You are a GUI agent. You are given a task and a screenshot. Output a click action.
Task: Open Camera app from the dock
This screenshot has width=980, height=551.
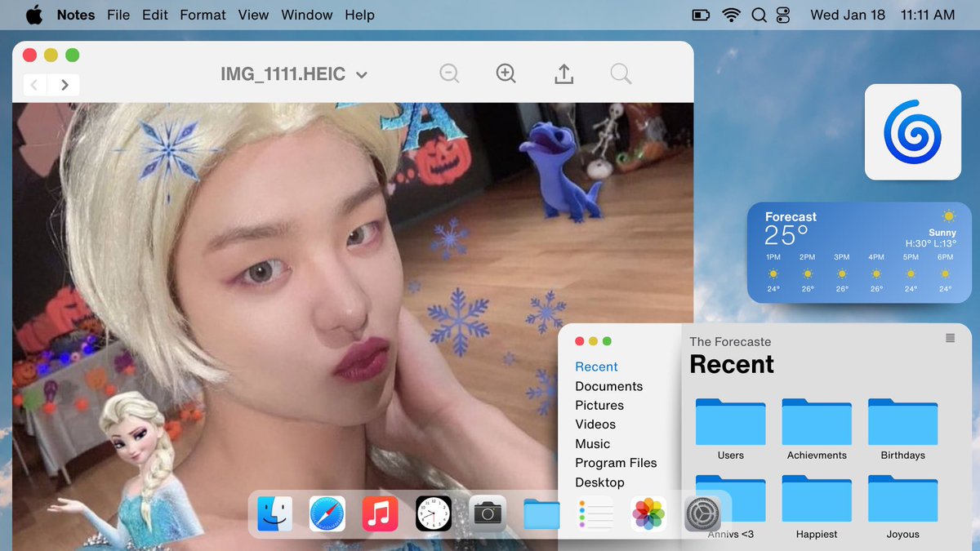pos(488,513)
